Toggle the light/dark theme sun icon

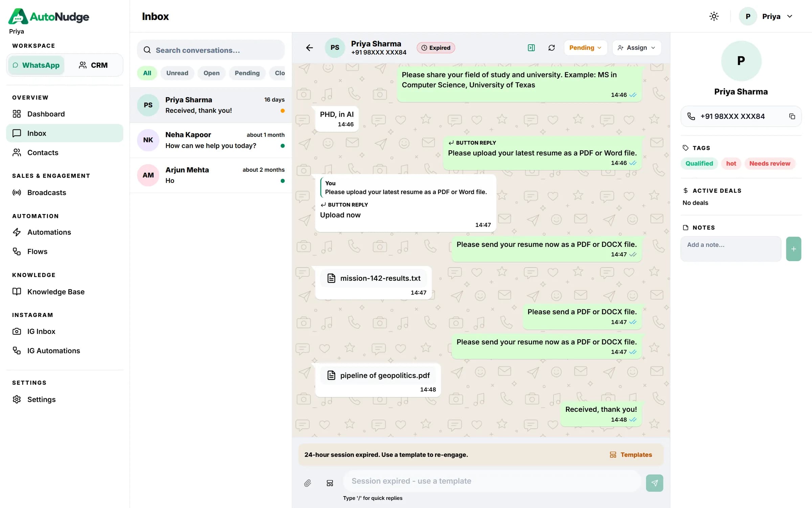(x=714, y=16)
